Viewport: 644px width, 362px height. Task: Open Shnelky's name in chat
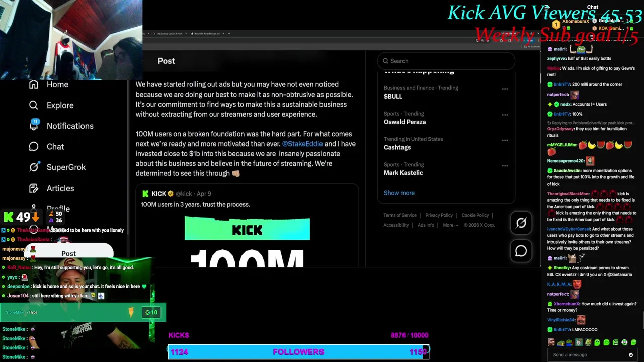pyautogui.click(x=561, y=268)
